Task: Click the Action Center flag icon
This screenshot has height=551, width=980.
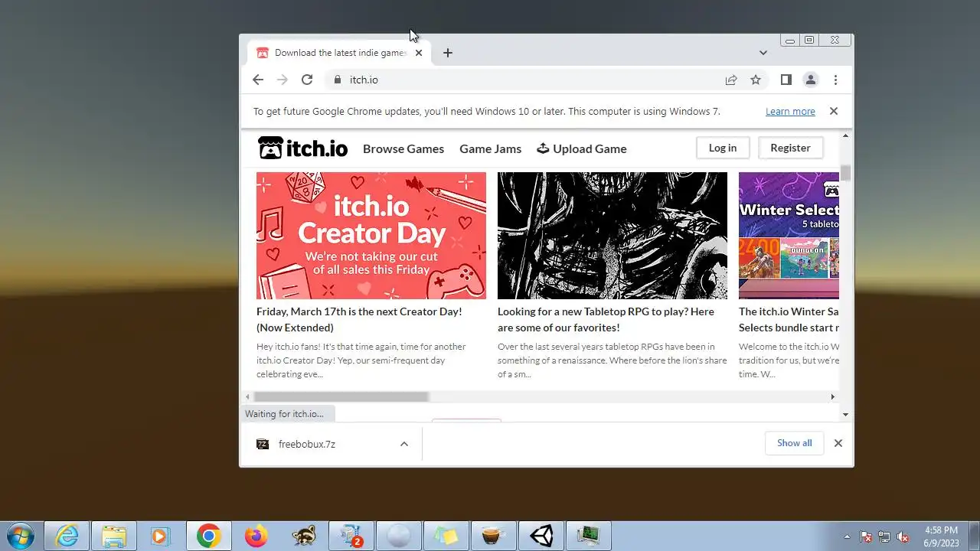Action: 866,537
